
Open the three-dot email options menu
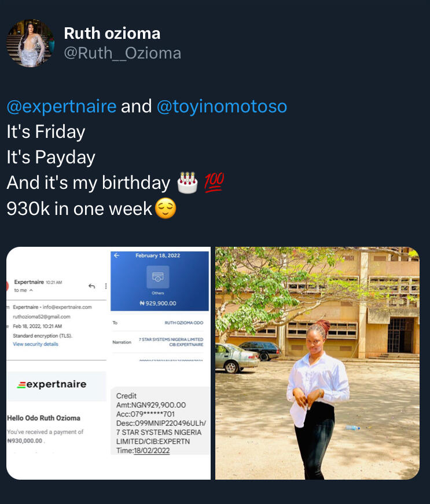coord(105,286)
